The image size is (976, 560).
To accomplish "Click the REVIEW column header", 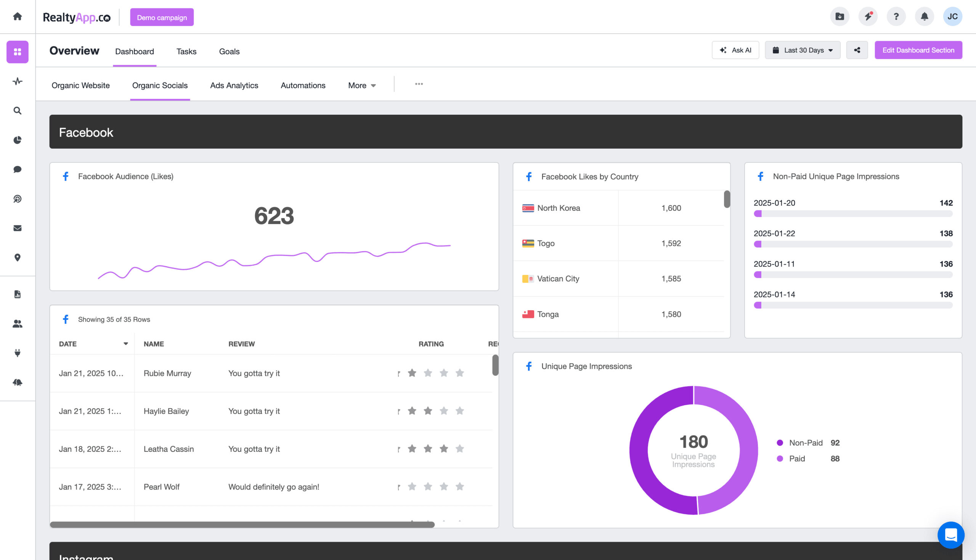I will coord(241,344).
